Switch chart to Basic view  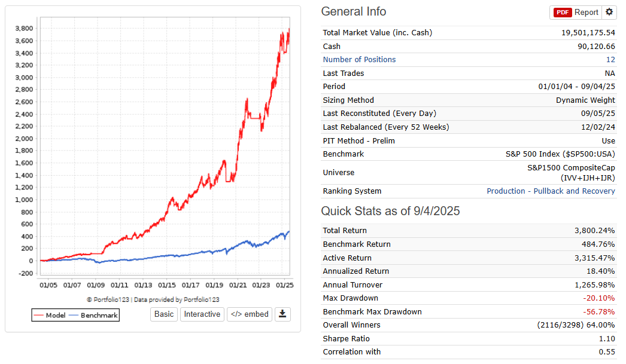click(x=164, y=314)
